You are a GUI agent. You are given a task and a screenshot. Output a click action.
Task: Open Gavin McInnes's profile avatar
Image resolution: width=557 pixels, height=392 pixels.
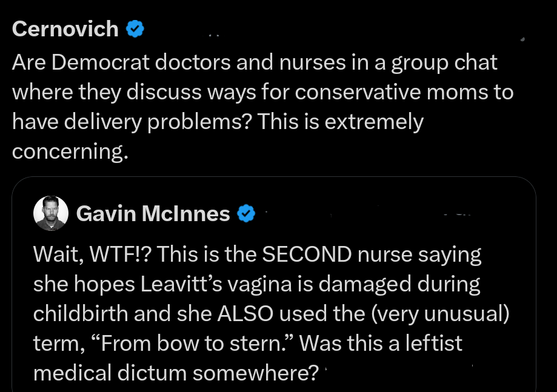click(51, 213)
